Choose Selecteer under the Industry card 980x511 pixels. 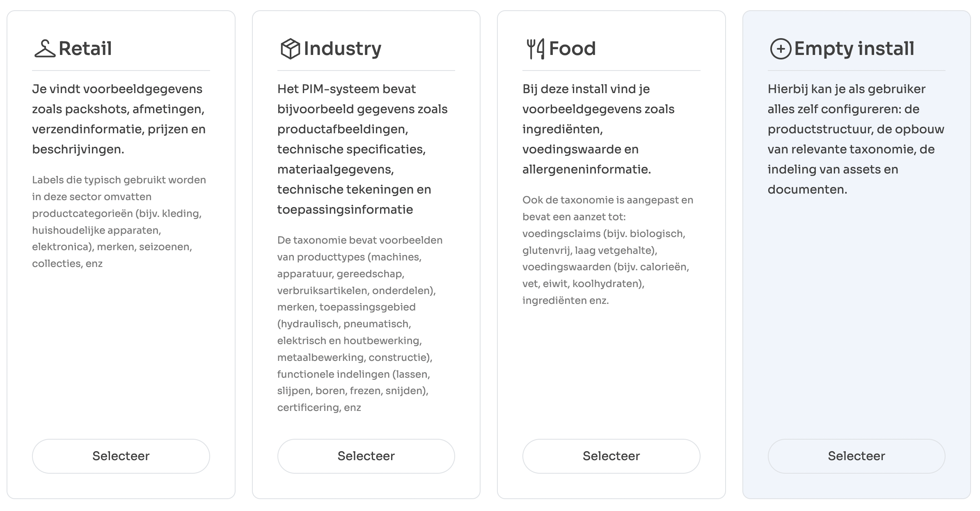click(366, 456)
